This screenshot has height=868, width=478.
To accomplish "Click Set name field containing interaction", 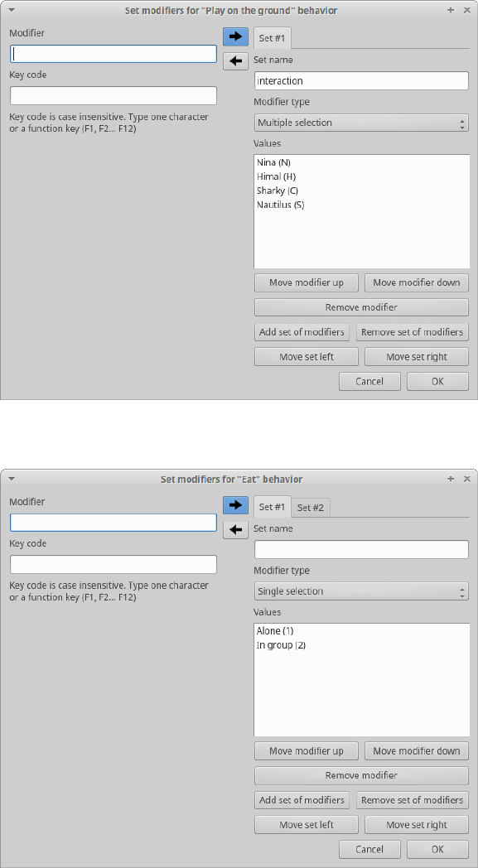I will 362,81.
